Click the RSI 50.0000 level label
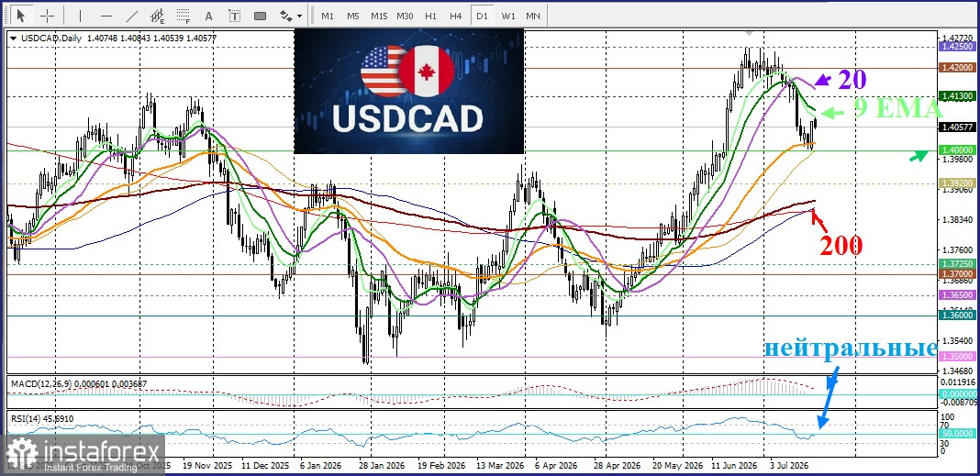 [x=958, y=433]
